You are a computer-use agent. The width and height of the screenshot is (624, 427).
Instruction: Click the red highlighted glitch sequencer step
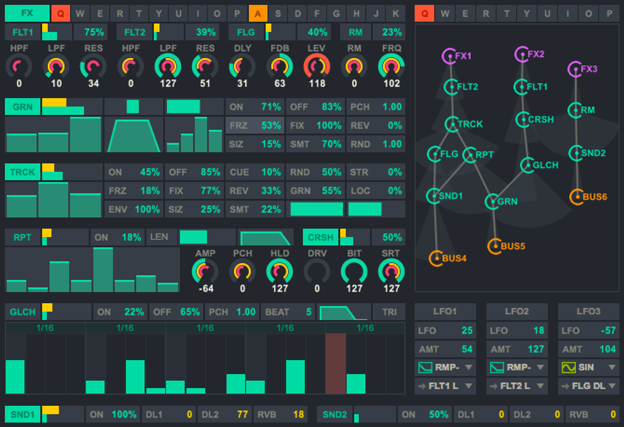(x=335, y=363)
